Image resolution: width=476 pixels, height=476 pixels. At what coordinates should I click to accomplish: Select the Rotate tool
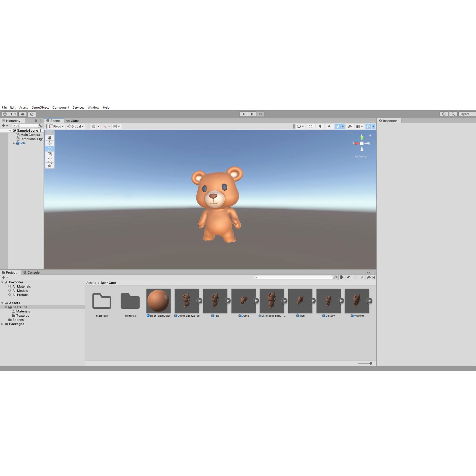(50, 149)
